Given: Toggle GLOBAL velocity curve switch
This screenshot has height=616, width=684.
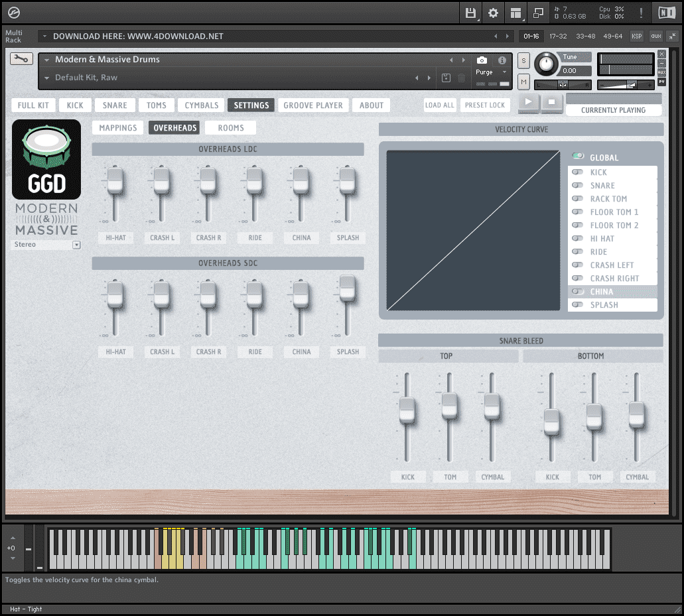Looking at the screenshot, I should (578, 156).
